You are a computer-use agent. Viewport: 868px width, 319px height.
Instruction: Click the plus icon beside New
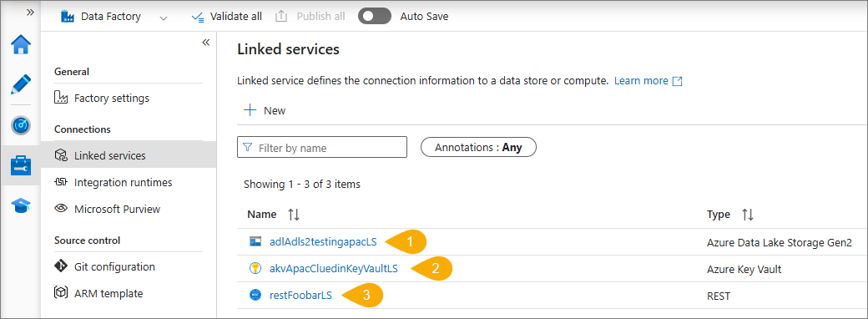(250, 110)
